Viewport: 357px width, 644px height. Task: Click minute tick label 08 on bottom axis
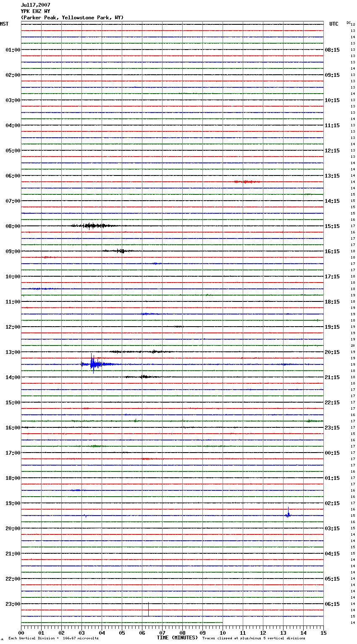pyautogui.click(x=182, y=633)
